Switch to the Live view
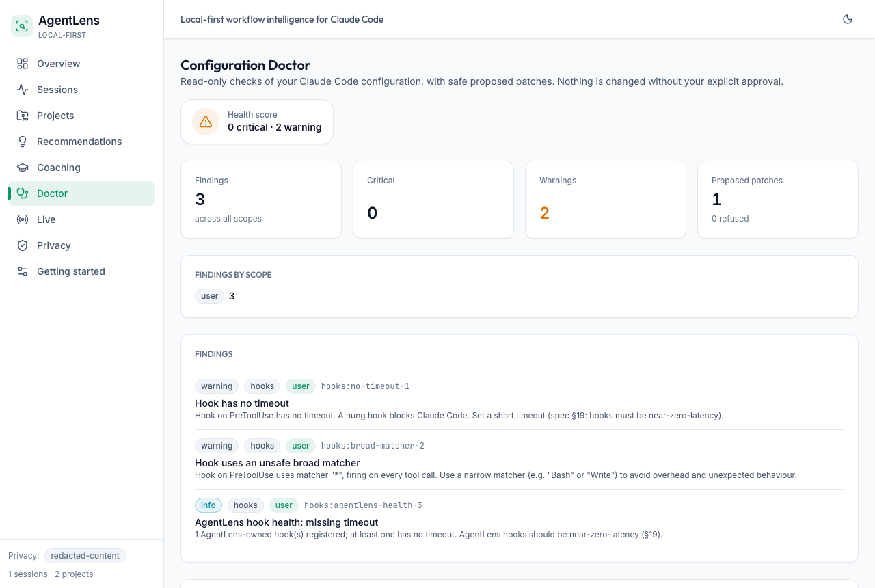Screen dimensions: 875x588 click(x=81, y=219)
